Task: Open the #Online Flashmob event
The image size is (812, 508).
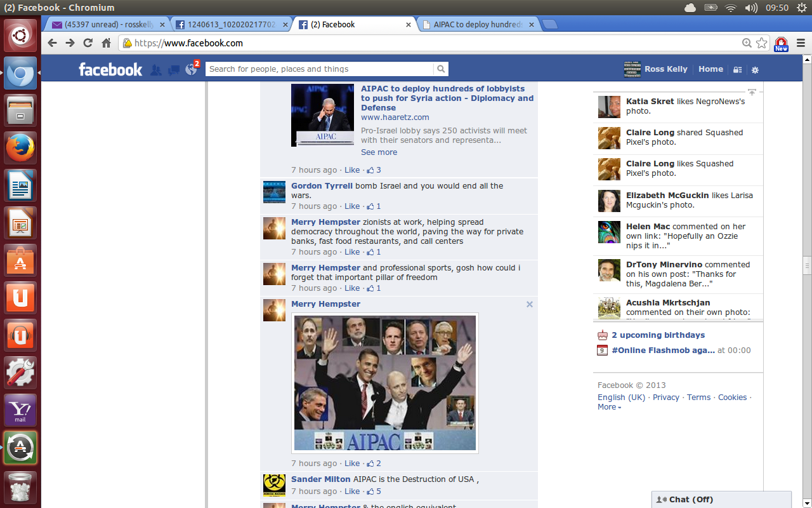Action: tap(663, 351)
